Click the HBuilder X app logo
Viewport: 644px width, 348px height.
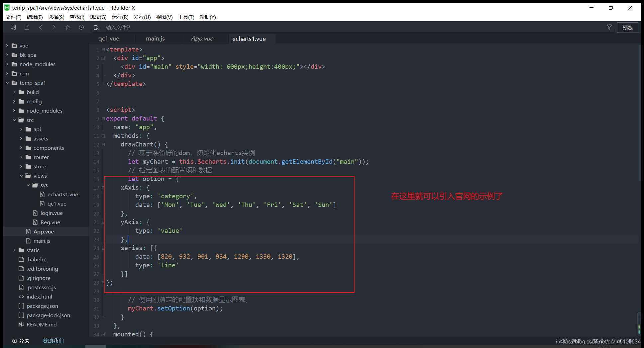7,7
